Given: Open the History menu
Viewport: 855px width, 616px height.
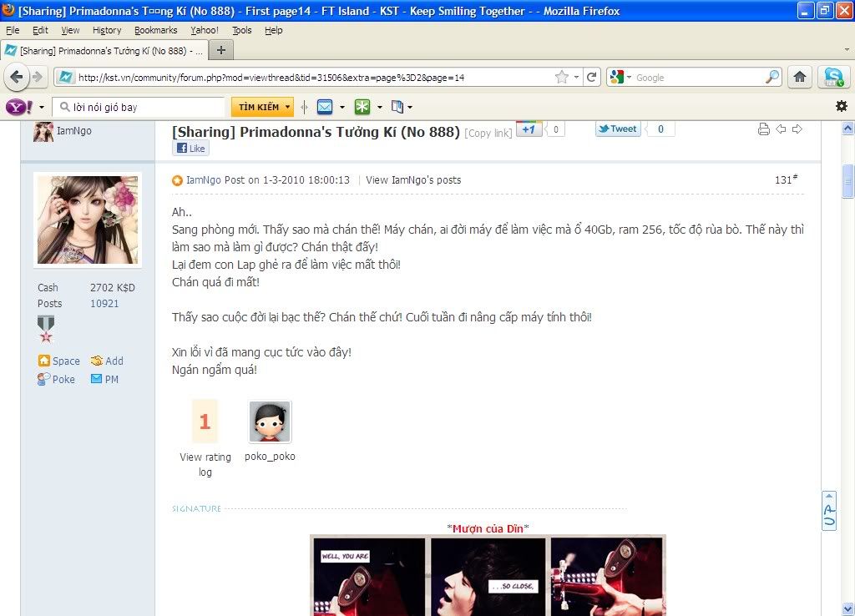Looking at the screenshot, I should pyautogui.click(x=107, y=30).
